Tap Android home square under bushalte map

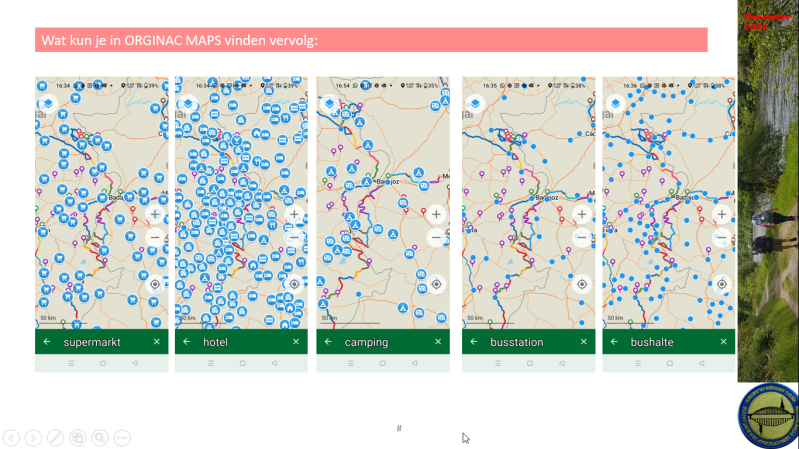670,363
